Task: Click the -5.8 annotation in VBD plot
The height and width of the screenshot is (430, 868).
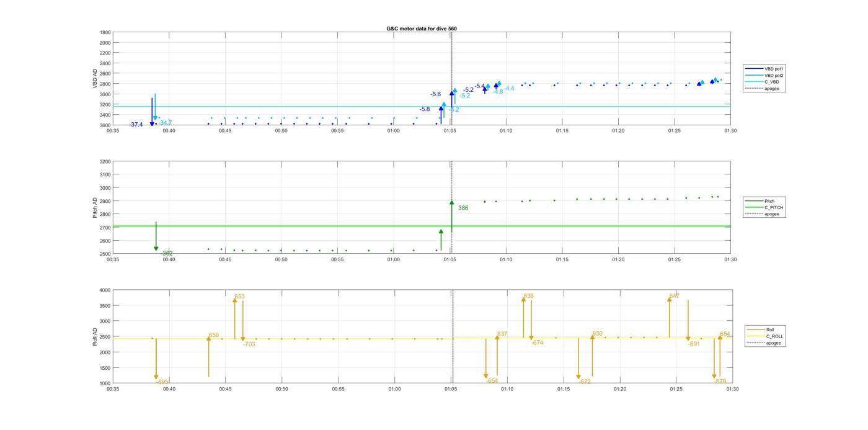Action: (x=425, y=109)
